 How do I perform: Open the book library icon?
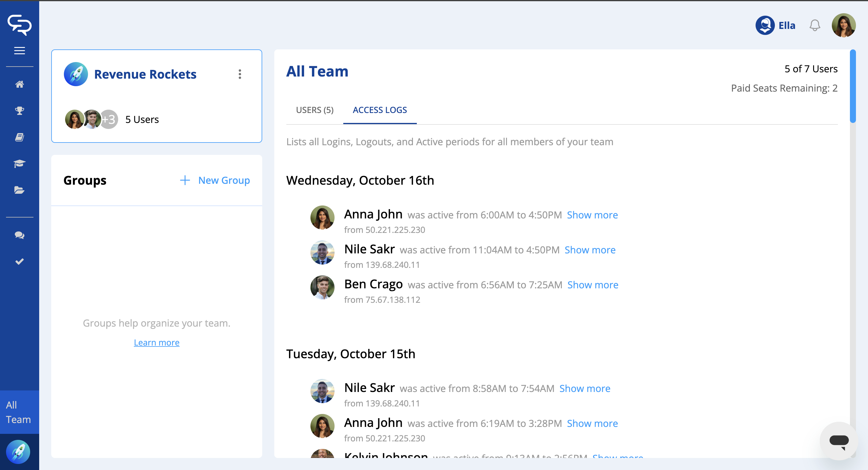[20, 137]
